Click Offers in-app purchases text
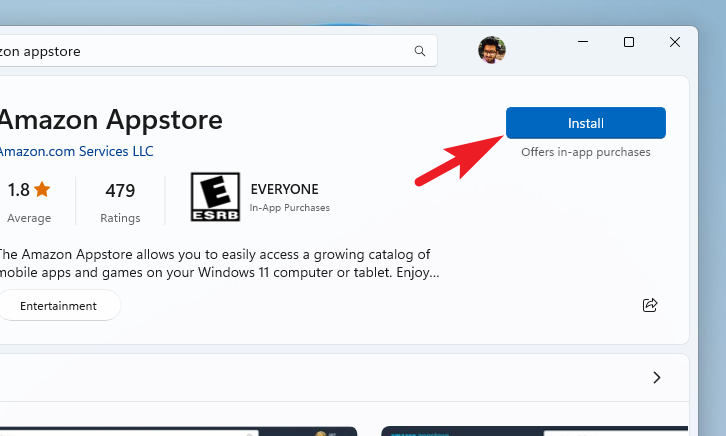726x436 pixels. [x=586, y=152]
